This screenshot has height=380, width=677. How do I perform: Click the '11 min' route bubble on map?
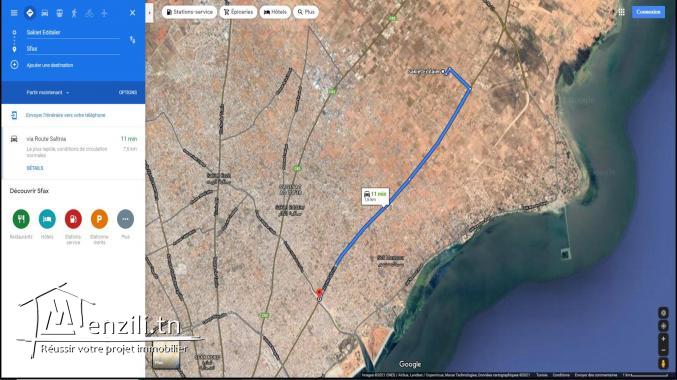point(375,196)
